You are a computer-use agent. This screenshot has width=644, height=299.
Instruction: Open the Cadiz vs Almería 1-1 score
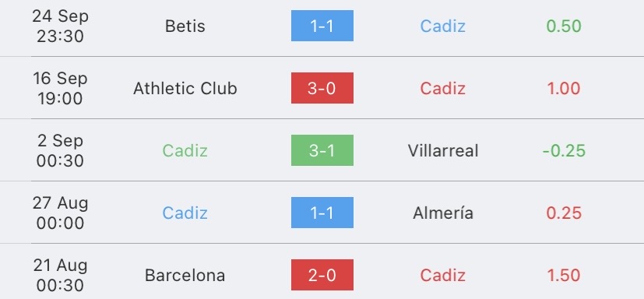click(322, 213)
